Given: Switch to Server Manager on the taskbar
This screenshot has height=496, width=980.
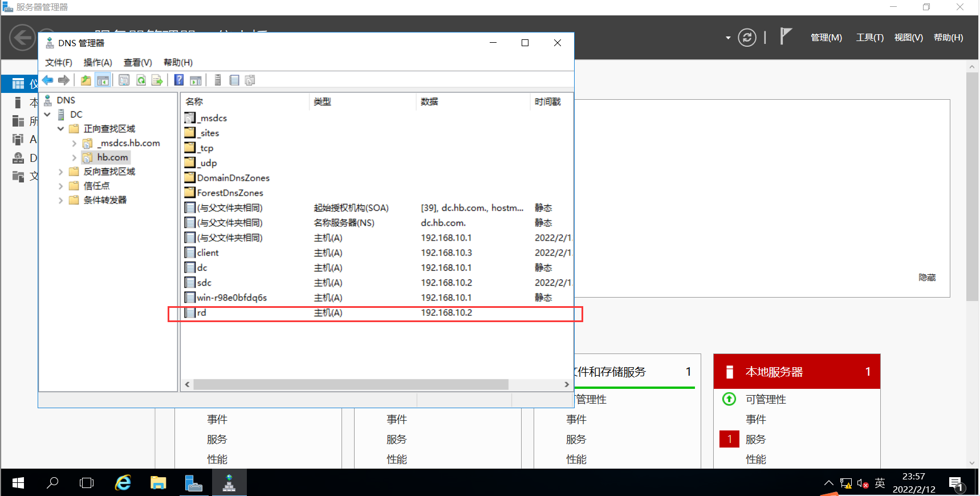Looking at the screenshot, I should [194, 483].
